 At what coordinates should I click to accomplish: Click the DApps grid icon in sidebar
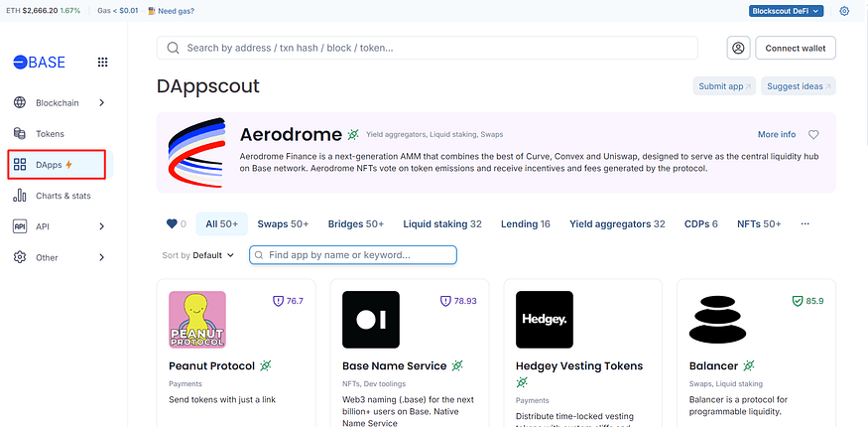20,165
